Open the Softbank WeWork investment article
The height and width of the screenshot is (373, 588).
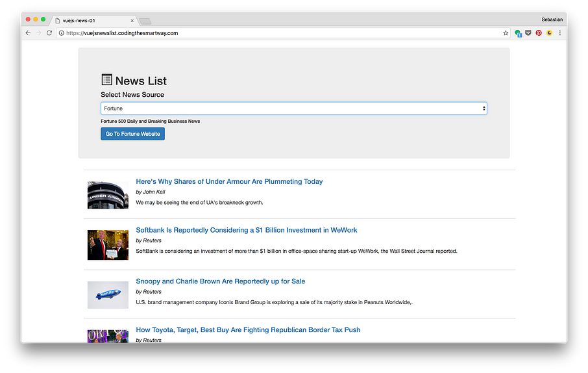[246, 230]
